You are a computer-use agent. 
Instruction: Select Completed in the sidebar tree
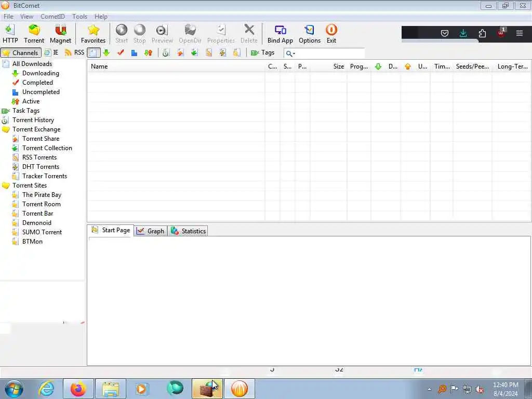click(x=37, y=83)
